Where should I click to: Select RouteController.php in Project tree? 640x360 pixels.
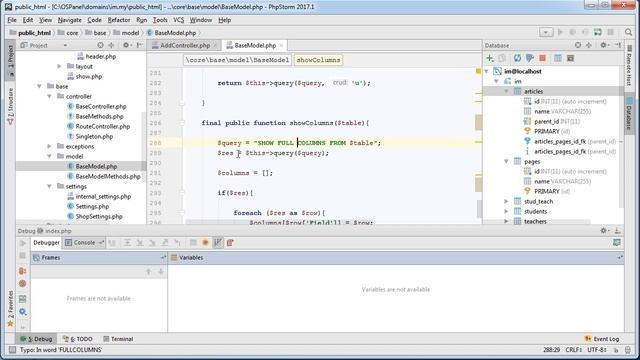pyautogui.click(x=102, y=127)
